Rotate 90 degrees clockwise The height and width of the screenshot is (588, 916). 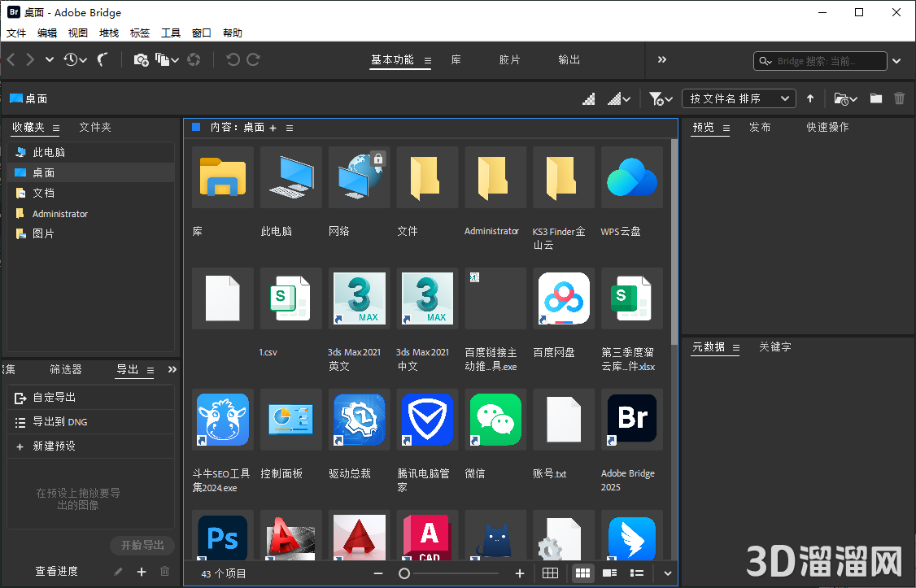pyautogui.click(x=253, y=59)
